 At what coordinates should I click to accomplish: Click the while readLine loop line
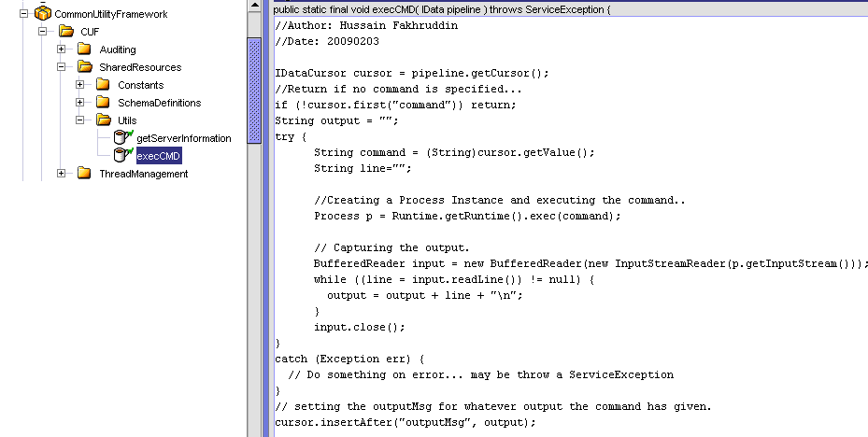[454, 279]
